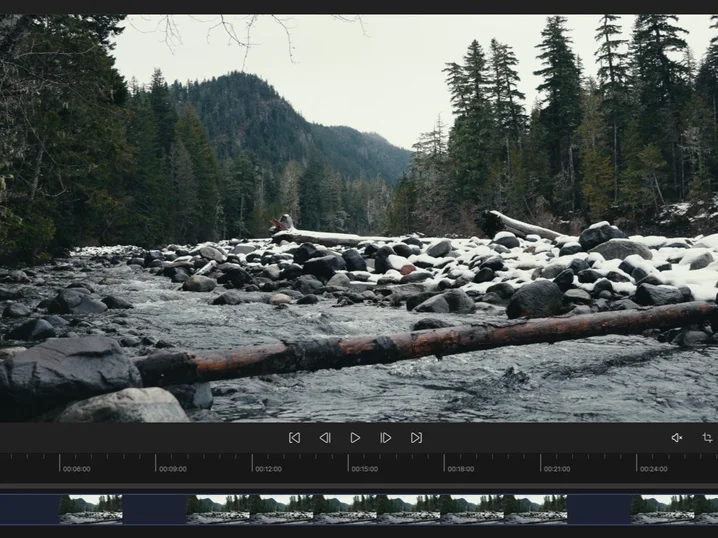
Task: Seek to the 00:15:00 ruler mark
Action: point(364,469)
